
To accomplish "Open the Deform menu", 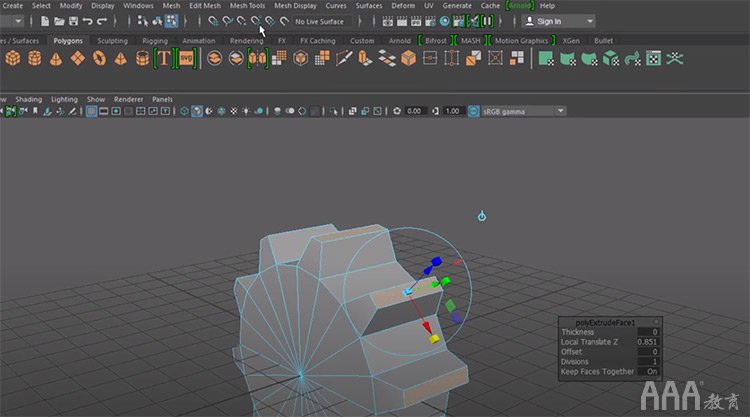I will pos(403,6).
